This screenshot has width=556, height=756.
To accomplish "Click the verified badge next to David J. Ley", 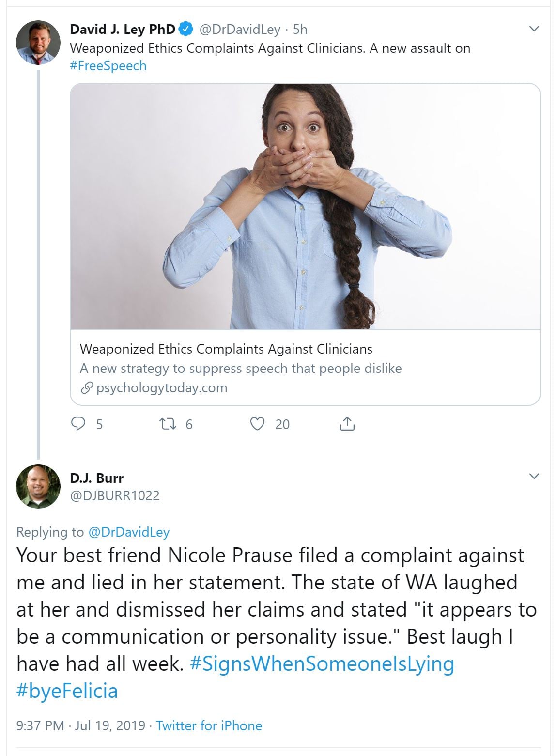I will coord(186,30).
